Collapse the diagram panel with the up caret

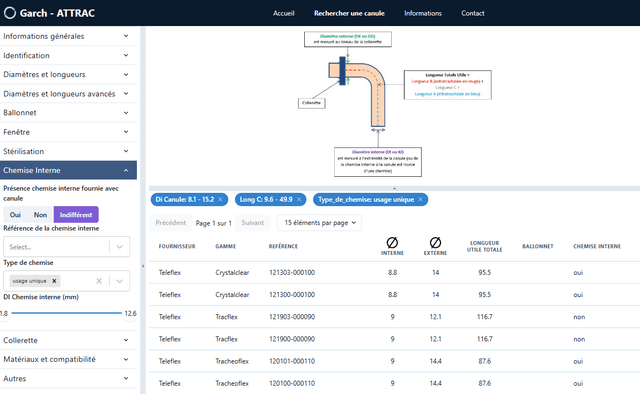point(394,189)
